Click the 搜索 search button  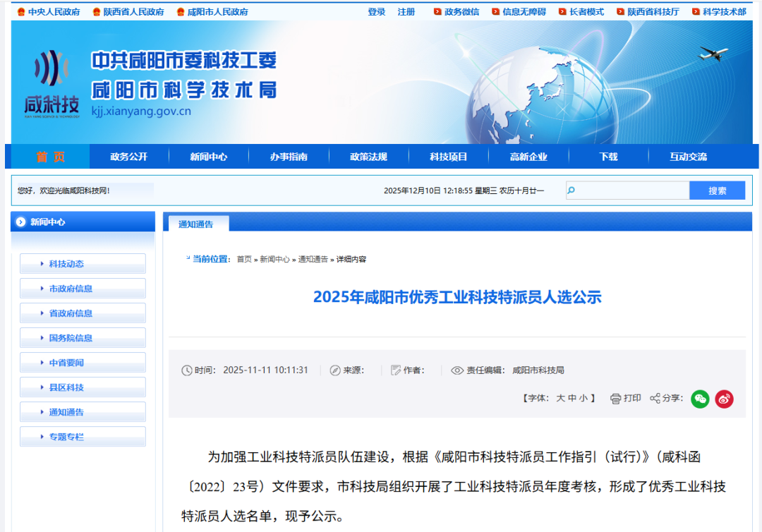717,191
